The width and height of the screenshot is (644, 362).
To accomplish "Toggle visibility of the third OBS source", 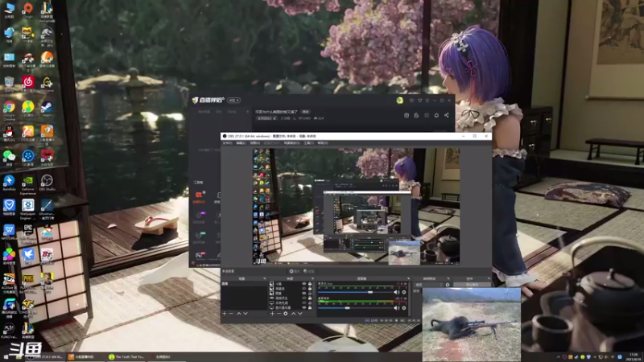I will (304, 294).
